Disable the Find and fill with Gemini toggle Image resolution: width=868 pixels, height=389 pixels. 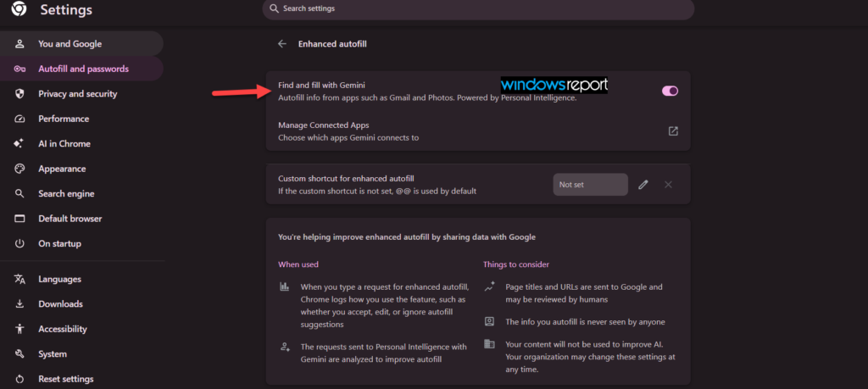click(670, 91)
